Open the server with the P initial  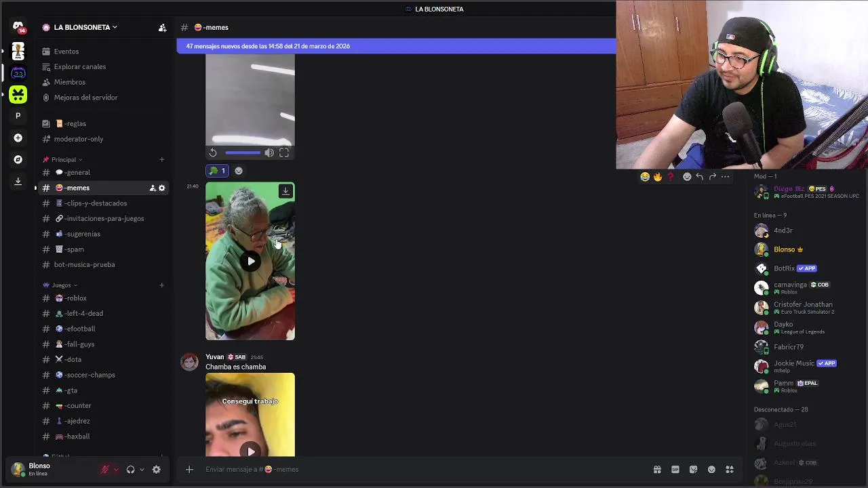tap(18, 116)
